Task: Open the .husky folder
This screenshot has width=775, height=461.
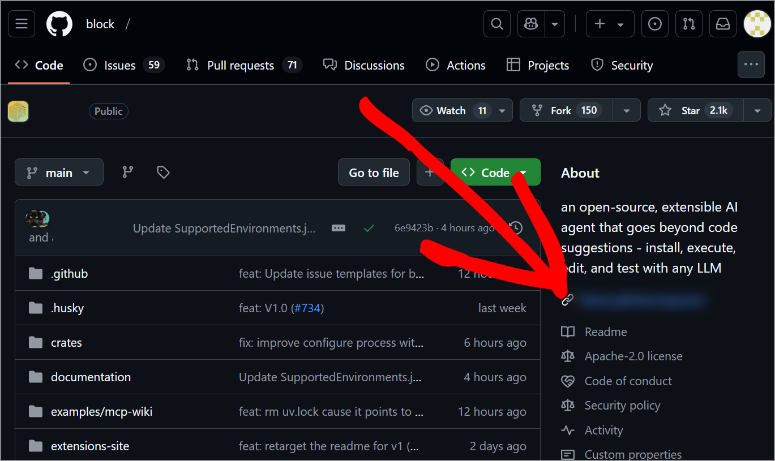Action: click(67, 308)
